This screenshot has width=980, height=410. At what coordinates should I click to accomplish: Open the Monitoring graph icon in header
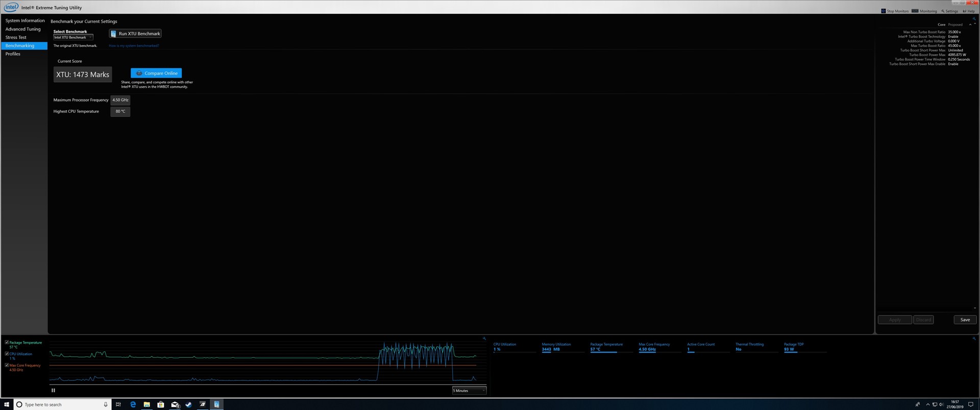coord(915,11)
